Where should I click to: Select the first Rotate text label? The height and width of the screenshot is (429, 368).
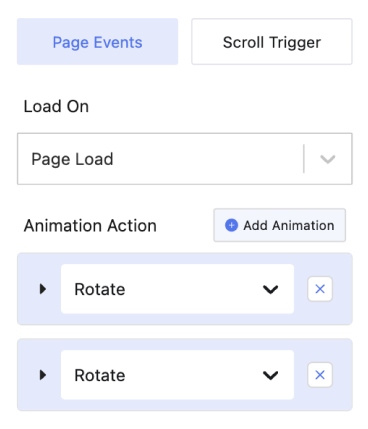coord(100,289)
